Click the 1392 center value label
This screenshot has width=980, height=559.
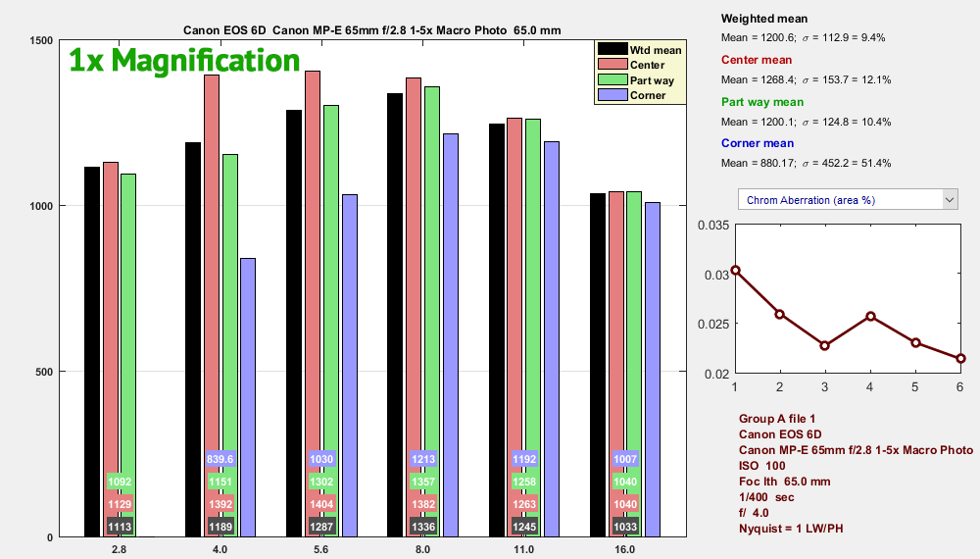tap(220, 504)
